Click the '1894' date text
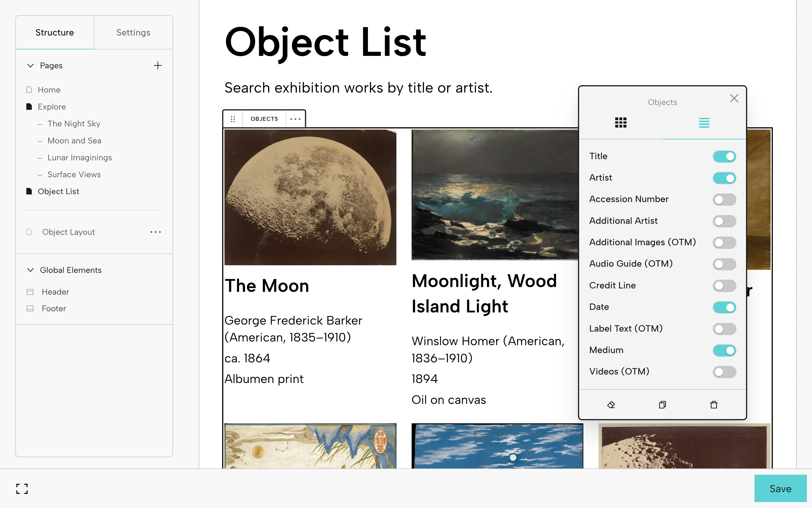The image size is (812, 508). coord(425,379)
